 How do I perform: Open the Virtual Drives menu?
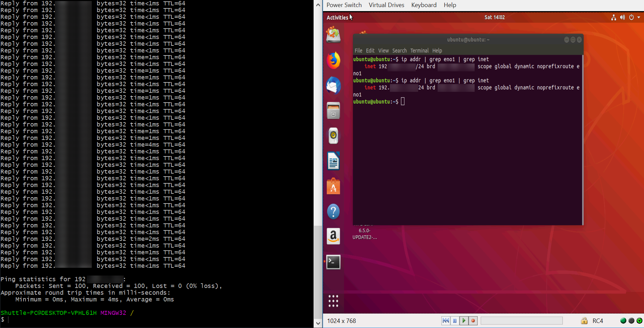(386, 5)
